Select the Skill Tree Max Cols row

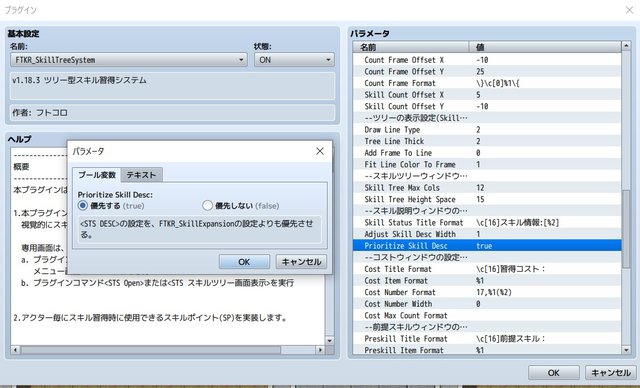487,188
